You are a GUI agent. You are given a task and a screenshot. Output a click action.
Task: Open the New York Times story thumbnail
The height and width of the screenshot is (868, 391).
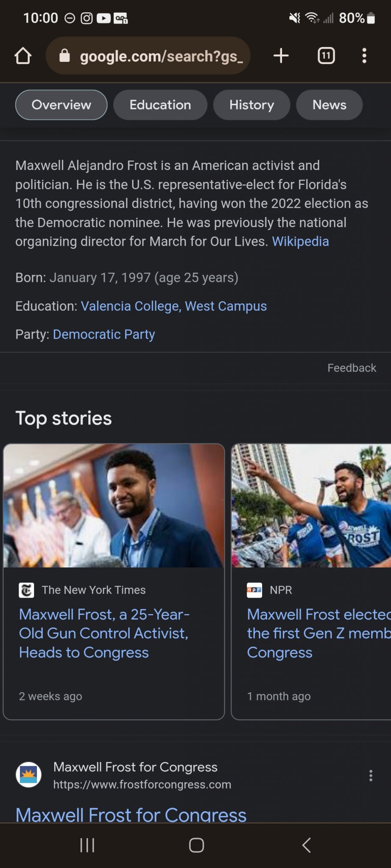click(114, 506)
